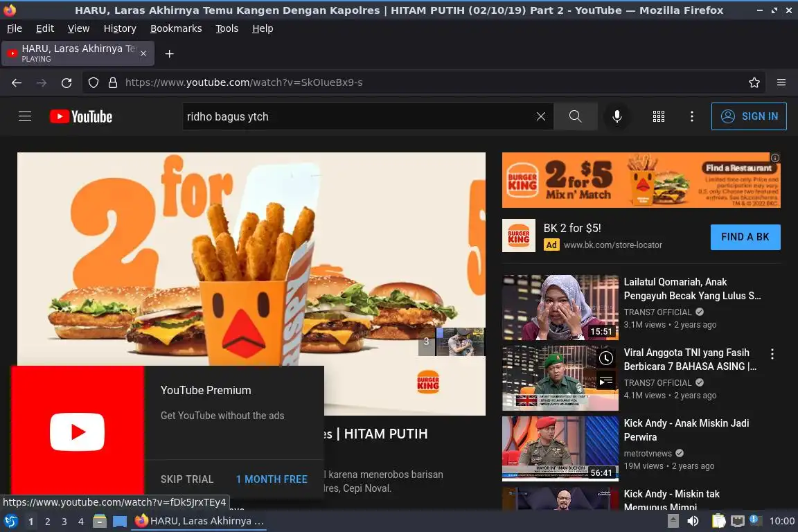Go forward with Firefox forward arrow
The height and width of the screenshot is (532, 798).
click(42, 82)
